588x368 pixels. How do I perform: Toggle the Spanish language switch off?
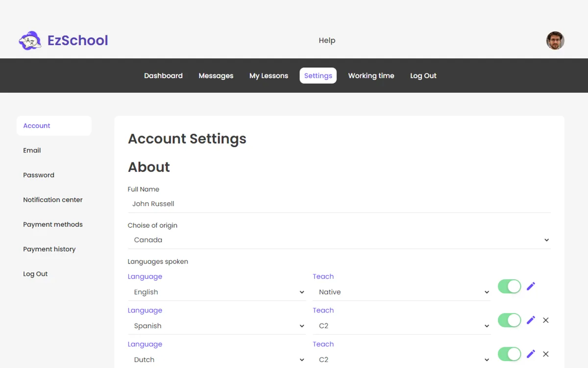[509, 320]
